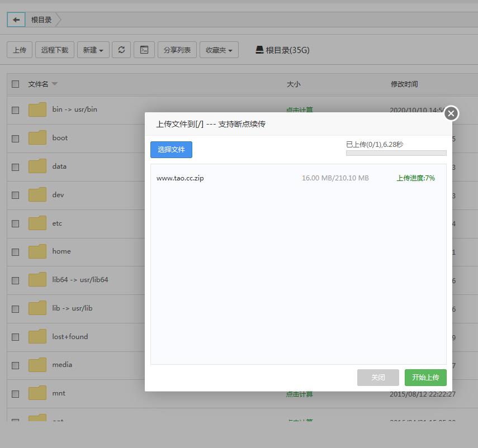
Task: Click the back arrow navigation icon
Action: [16, 20]
